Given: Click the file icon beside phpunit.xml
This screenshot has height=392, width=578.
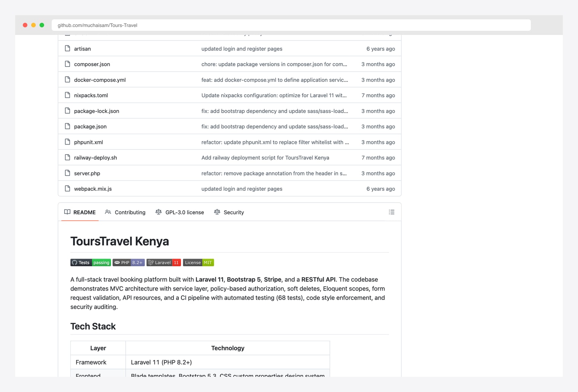Looking at the screenshot, I should pyautogui.click(x=67, y=142).
